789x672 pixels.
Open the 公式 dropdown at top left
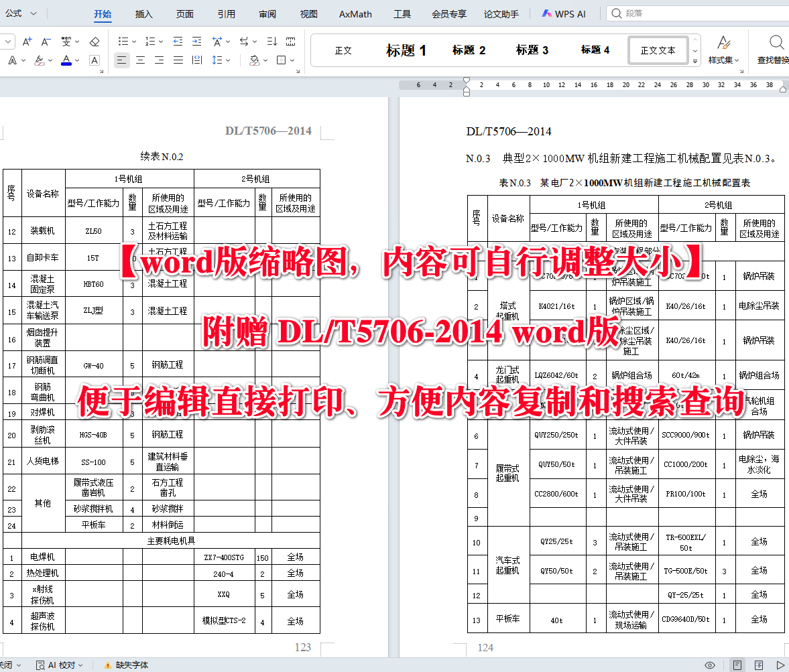pos(21,13)
